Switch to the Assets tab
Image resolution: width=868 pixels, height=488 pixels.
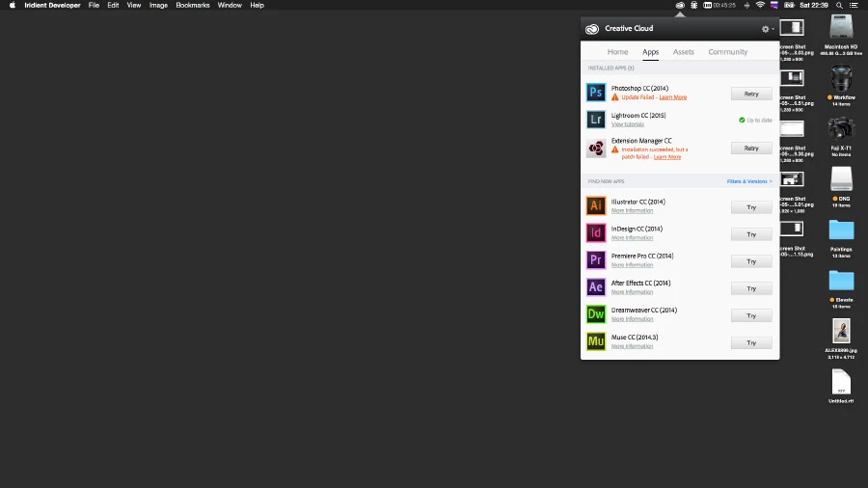point(683,51)
